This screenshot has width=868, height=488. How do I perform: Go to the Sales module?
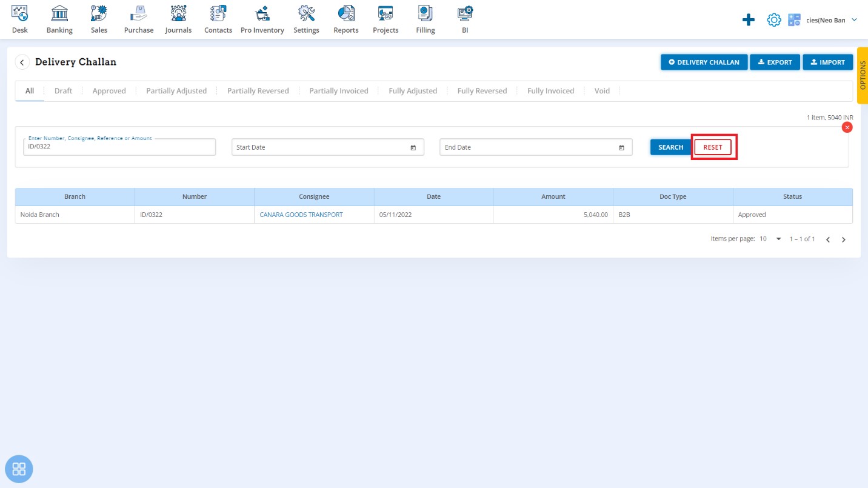pyautogui.click(x=99, y=19)
